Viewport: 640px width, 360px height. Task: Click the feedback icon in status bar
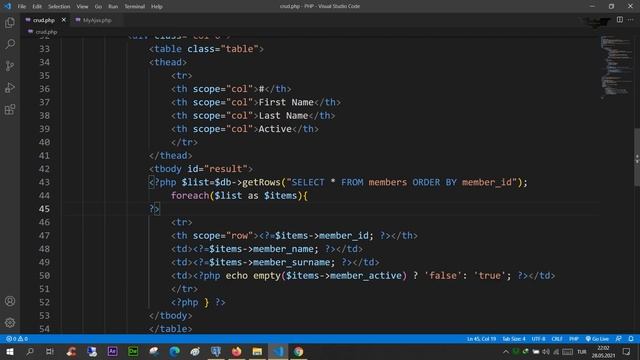tap(618, 339)
